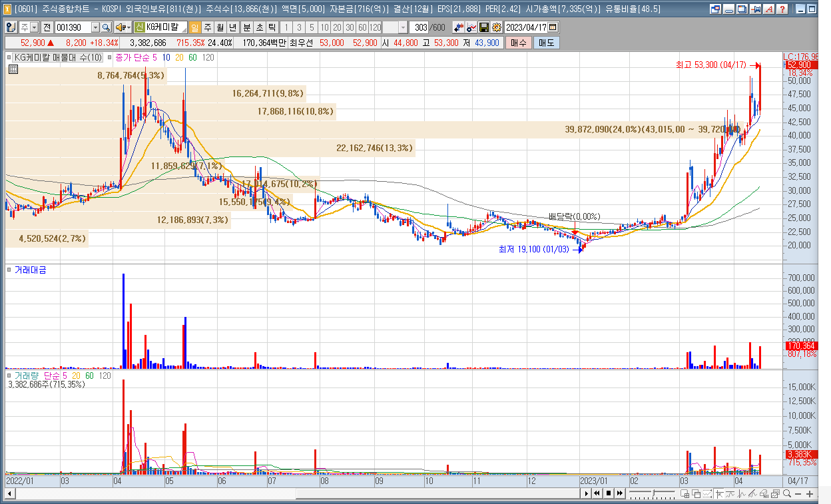Click the 전 button beside code field
The width and height of the screenshot is (831, 504).
click(x=47, y=27)
